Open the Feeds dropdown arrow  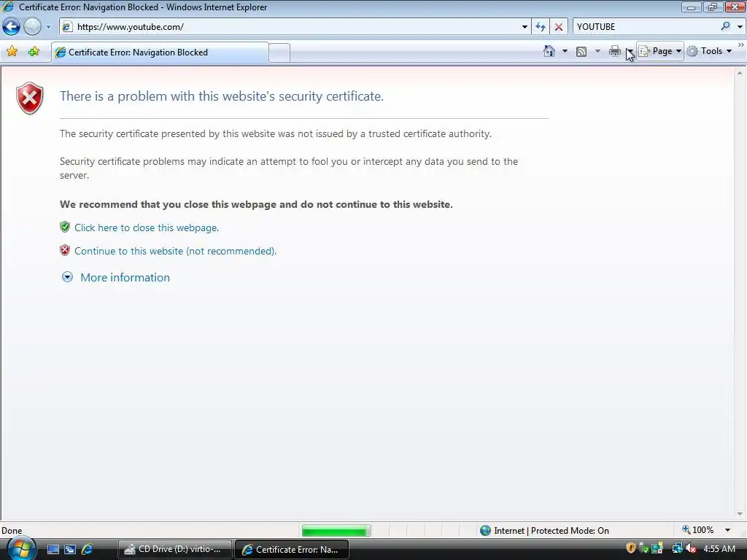(x=597, y=51)
